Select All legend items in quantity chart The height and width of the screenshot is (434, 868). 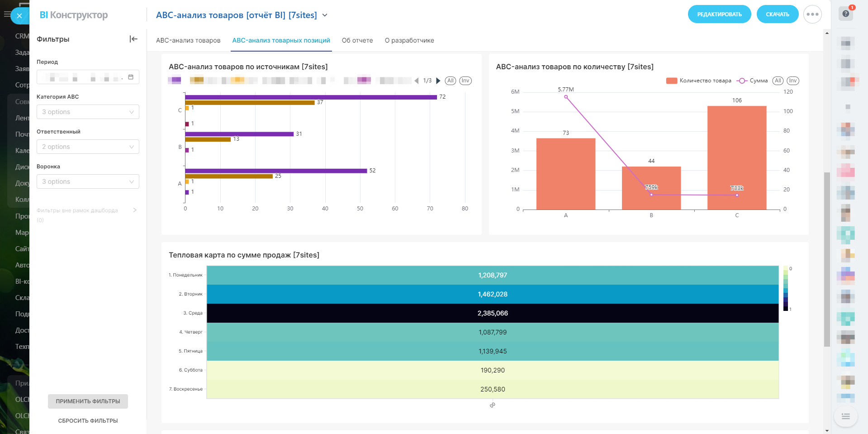(x=778, y=81)
